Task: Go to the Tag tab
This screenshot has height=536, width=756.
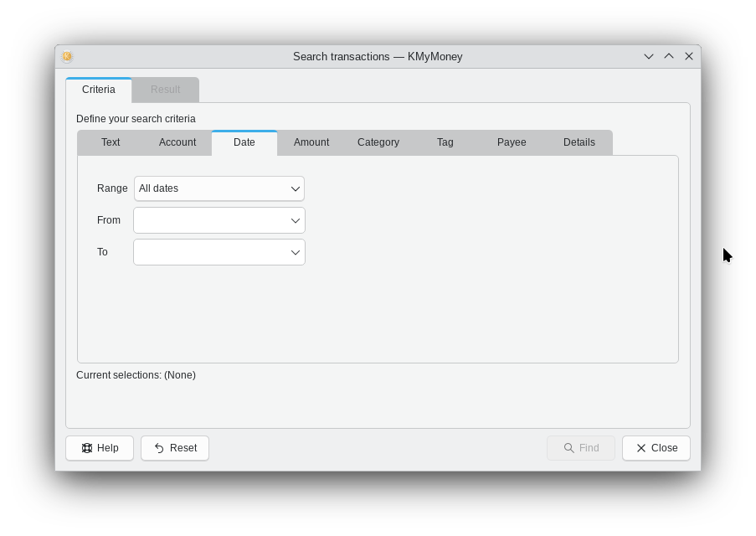Action: [445, 143]
